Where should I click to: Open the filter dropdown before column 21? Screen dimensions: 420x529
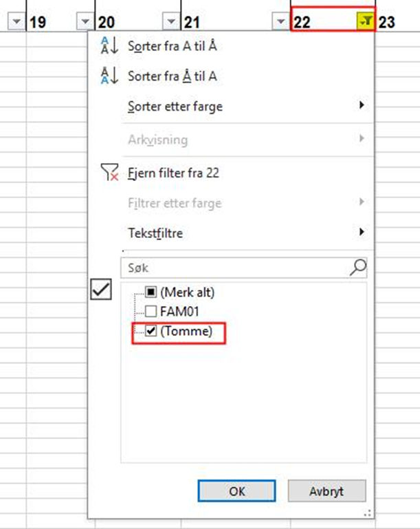coord(171,23)
